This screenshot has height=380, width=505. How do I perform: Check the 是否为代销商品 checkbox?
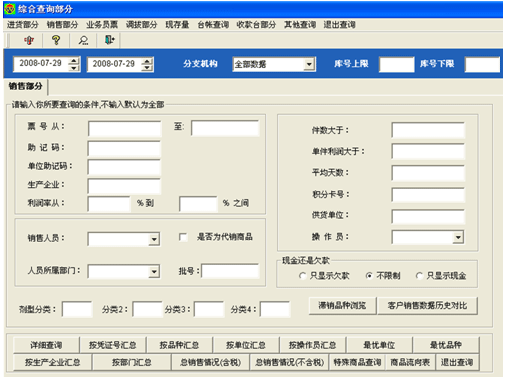coord(183,237)
